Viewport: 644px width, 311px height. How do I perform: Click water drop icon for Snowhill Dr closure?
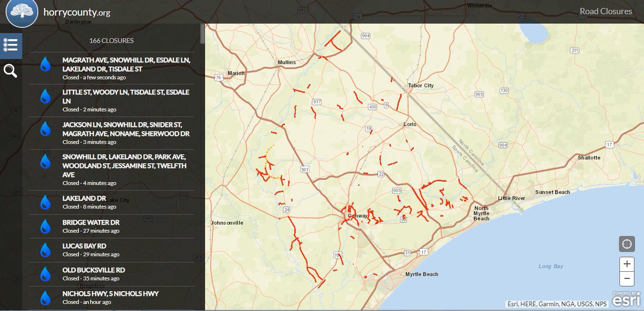pyautogui.click(x=46, y=161)
